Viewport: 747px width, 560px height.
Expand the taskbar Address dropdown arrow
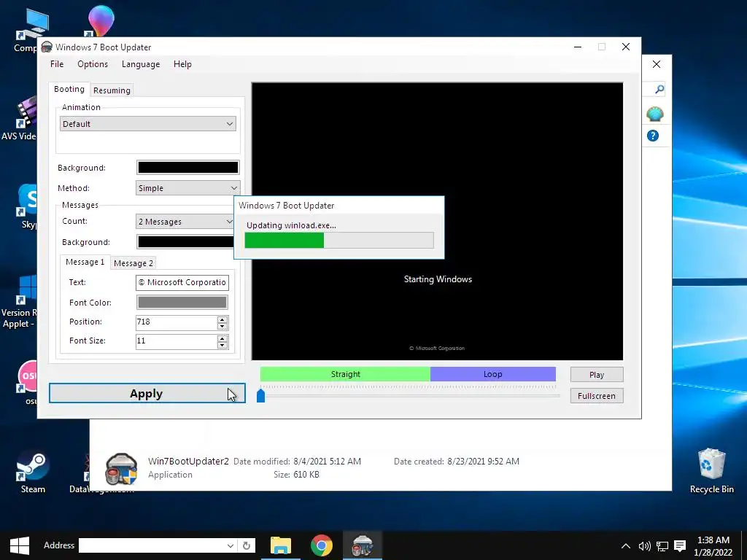(230, 545)
